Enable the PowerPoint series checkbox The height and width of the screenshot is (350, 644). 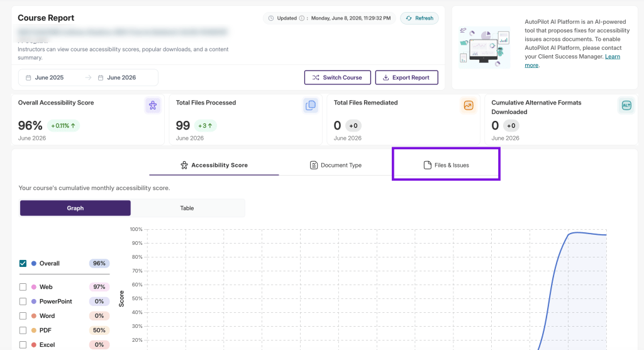[23, 301]
